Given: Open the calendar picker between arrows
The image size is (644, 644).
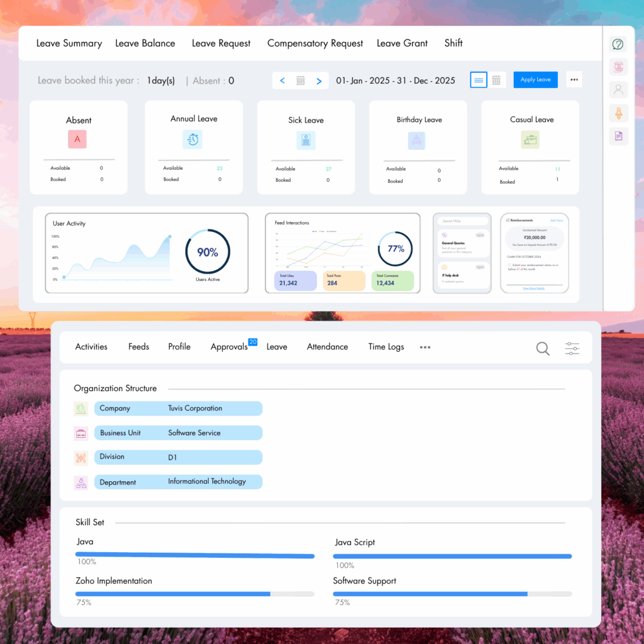Looking at the screenshot, I should 301,80.
